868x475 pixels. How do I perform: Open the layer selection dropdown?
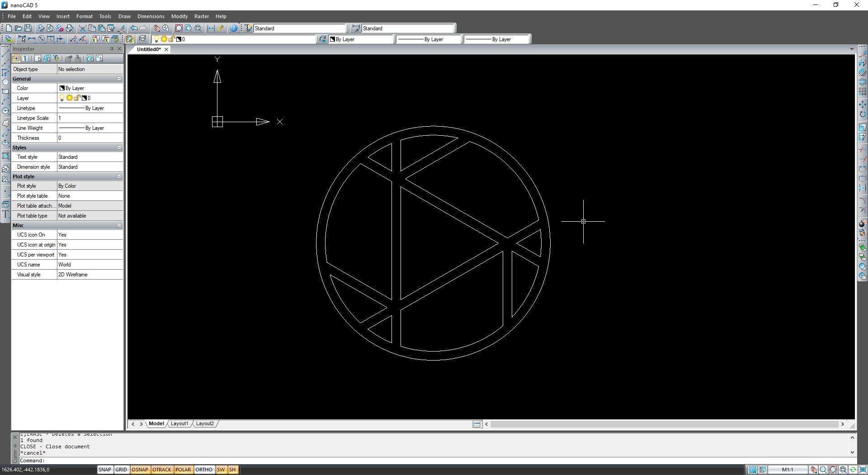234,39
